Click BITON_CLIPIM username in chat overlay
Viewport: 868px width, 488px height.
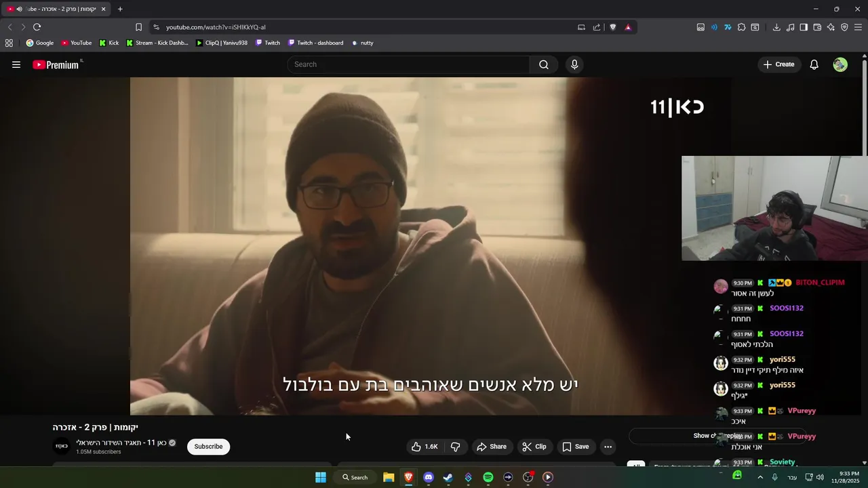820,283
